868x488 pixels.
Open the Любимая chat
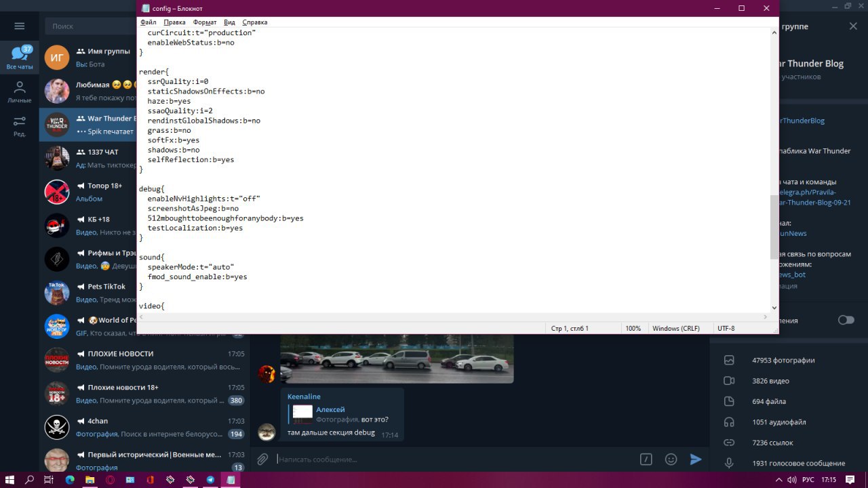[x=88, y=91]
